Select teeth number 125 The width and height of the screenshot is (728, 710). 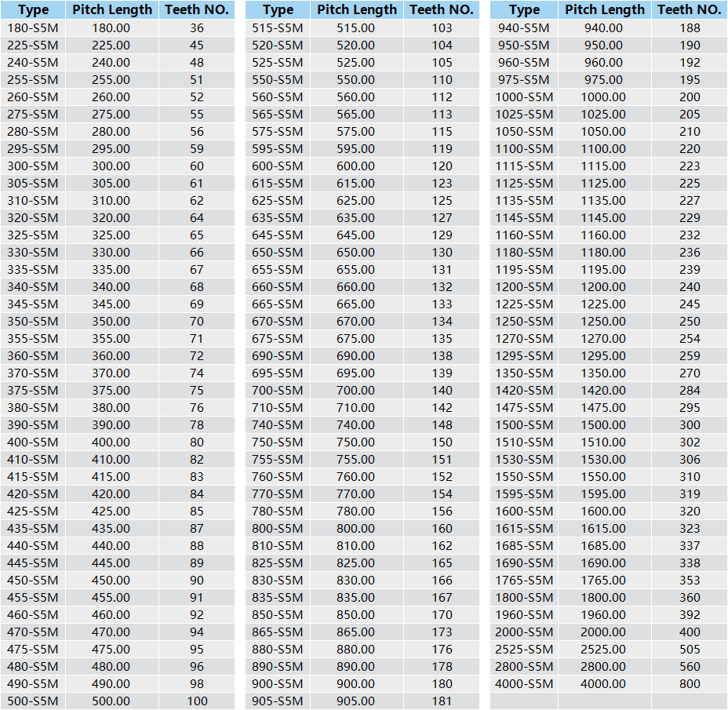pos(442,201)
